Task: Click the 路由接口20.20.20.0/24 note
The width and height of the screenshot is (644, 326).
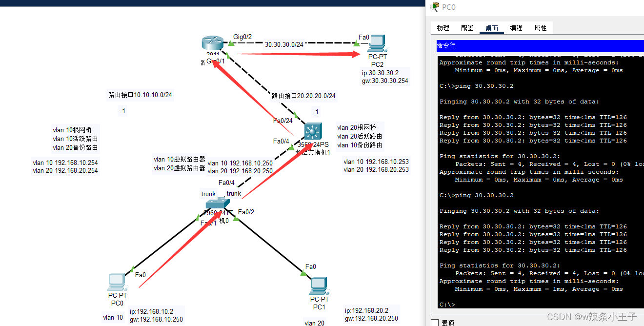Action: pyautogui.click(x=303, y=96)
